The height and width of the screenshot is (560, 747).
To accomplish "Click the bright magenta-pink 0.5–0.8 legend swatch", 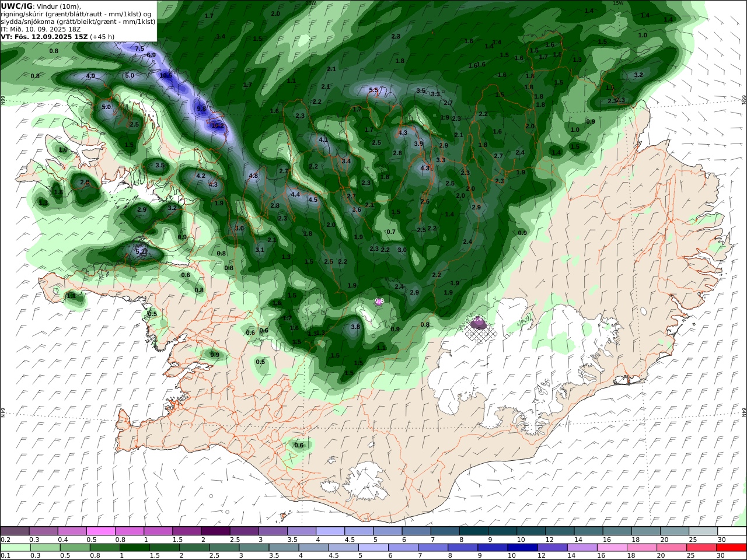I will (x=101, y=531).
